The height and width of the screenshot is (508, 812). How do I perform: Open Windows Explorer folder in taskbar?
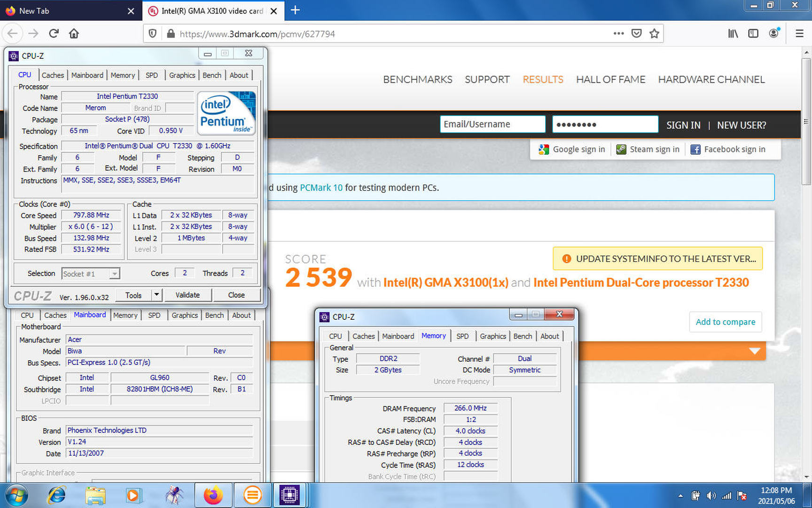click(95, 495)
